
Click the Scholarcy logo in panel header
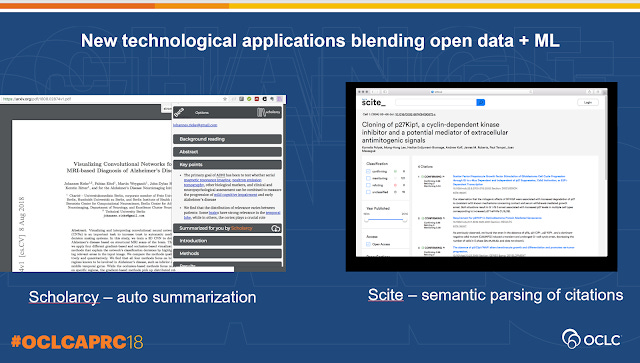(269, 112)
